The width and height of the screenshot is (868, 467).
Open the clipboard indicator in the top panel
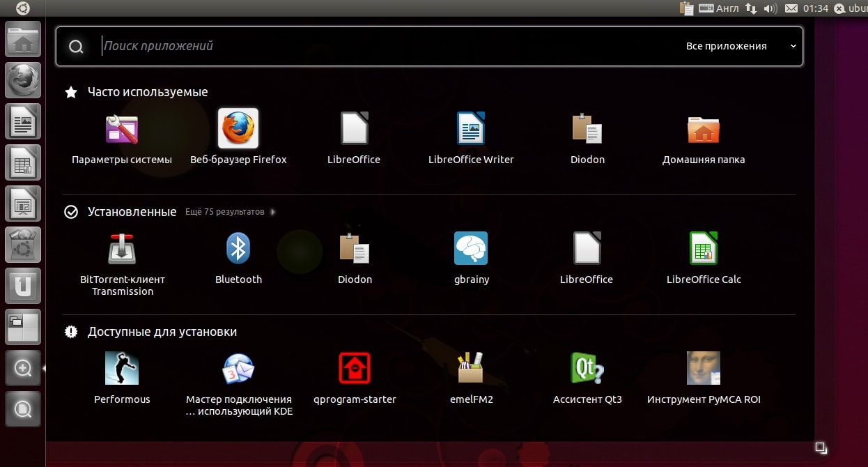(x=686, y=8)
